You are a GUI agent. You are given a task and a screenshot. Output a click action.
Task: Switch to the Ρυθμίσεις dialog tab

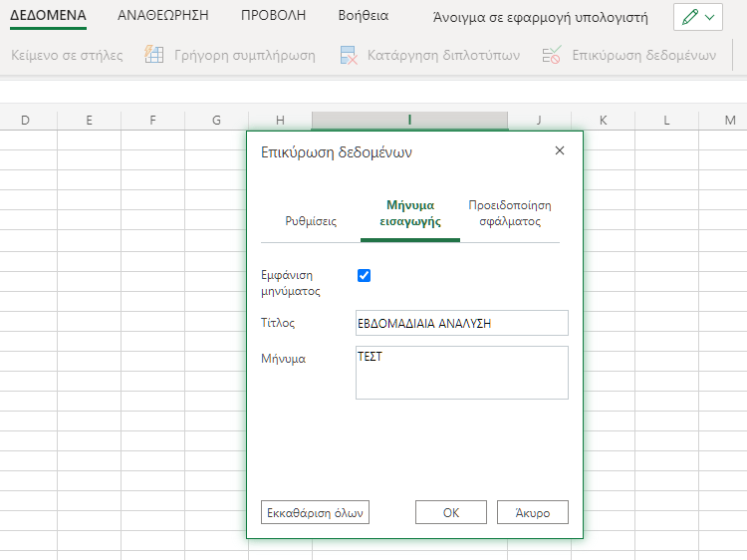coord(311,221)
